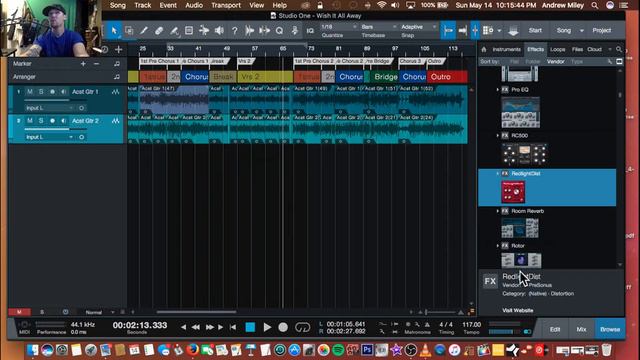Viewport: 640px width, 360px height.
Task: Open Start page
Action: (x=535, y=31)
